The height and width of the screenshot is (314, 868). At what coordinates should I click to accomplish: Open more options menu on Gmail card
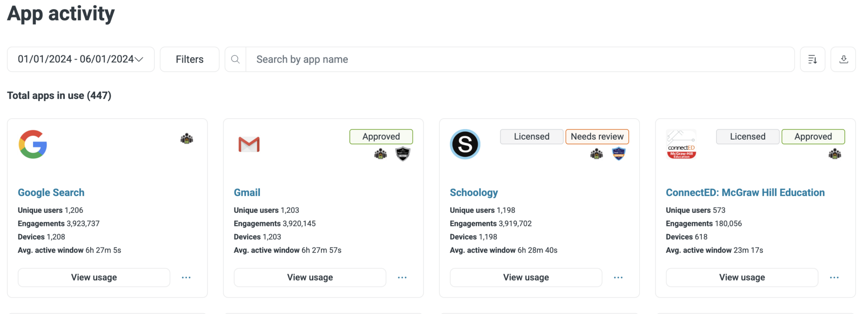click(x=402, y=278)
